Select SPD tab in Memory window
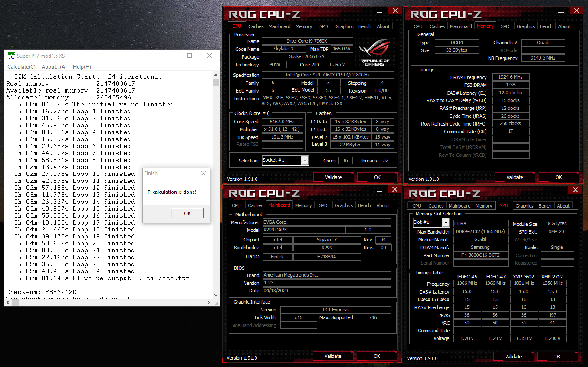The image size is (588, 367). (505, 26)
